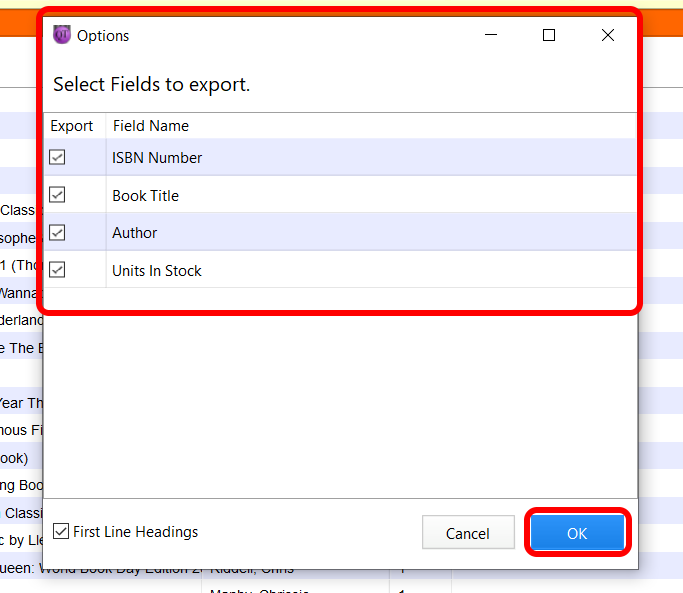Toggle the Book Title export checkbox
Image resolution: width=683 pixels, height=593 pixels.
(57, 195)
